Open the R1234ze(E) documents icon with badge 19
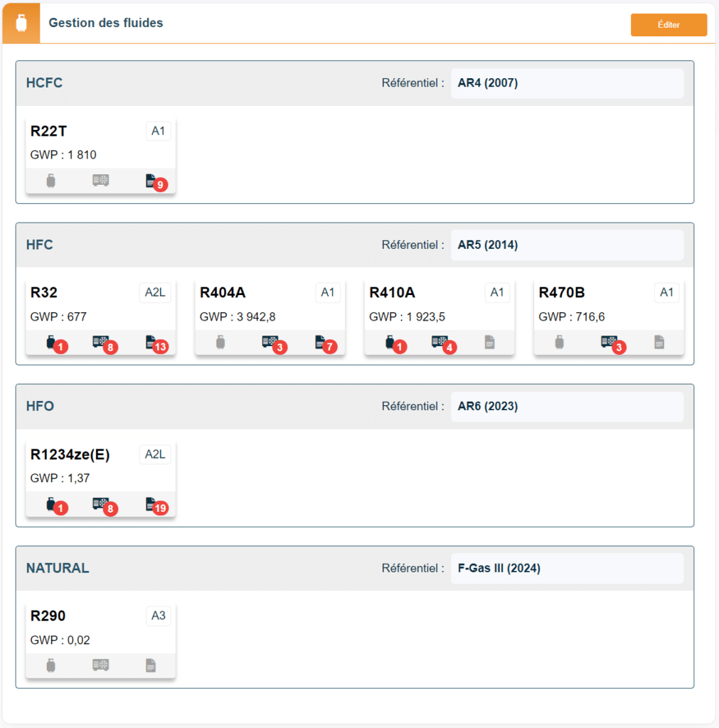719x728 pixels. [x=151, y=504]
